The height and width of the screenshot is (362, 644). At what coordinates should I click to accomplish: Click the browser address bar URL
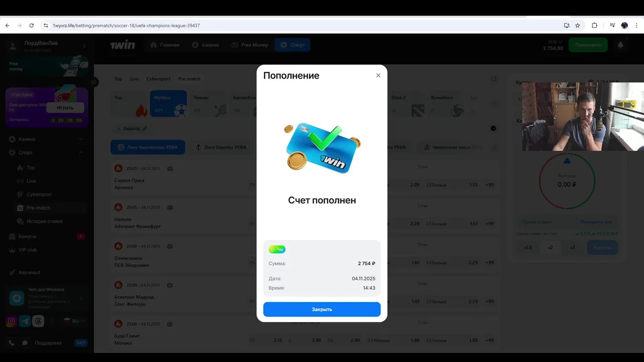click(126, 25)
